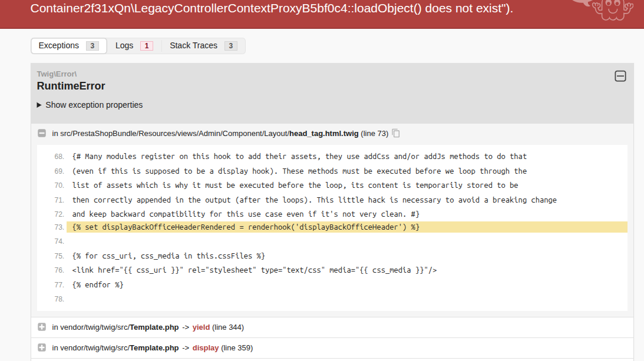This screenshot has height=361, width=644.
Task: Click the Logs count badge 1
Action: [x=147, y=46]
